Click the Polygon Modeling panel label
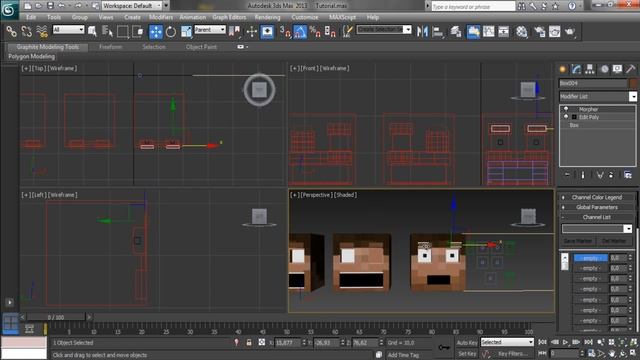The image size is (640, 360). (31, 56)
